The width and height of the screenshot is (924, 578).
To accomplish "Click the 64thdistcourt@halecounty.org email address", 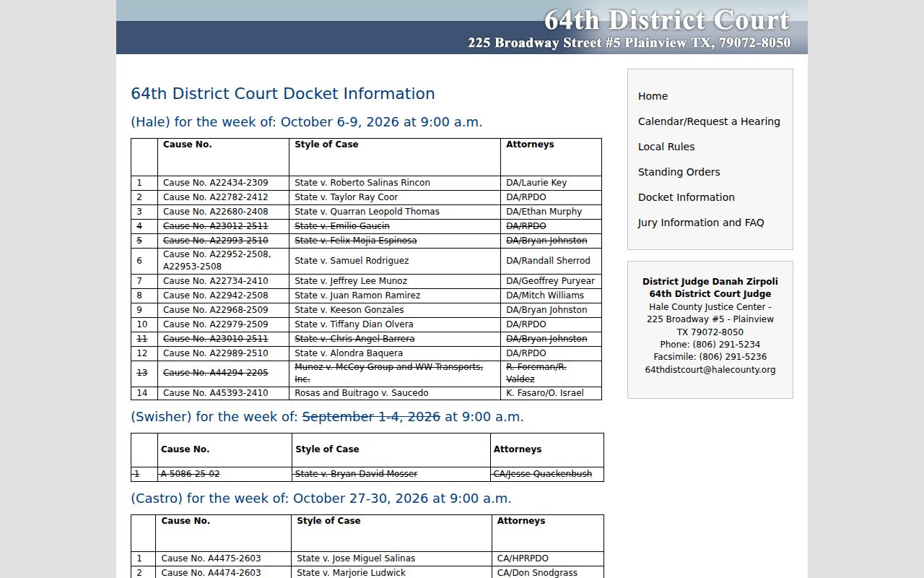I will tap(710, 370).
